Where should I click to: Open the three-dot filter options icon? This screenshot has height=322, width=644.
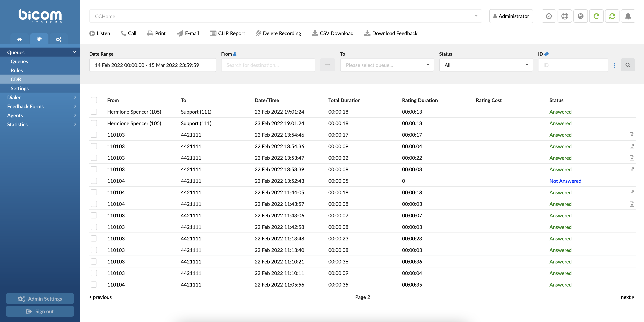pos(614,66)
